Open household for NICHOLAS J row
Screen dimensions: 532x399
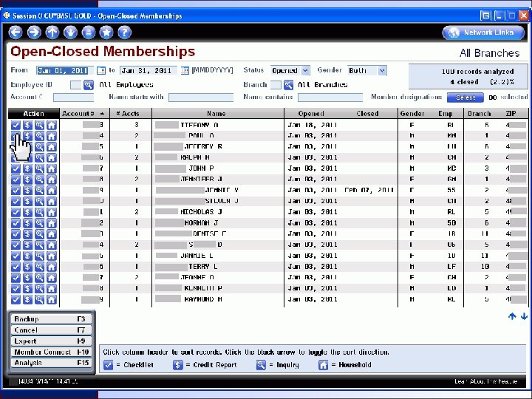click(x=52, y=212)
